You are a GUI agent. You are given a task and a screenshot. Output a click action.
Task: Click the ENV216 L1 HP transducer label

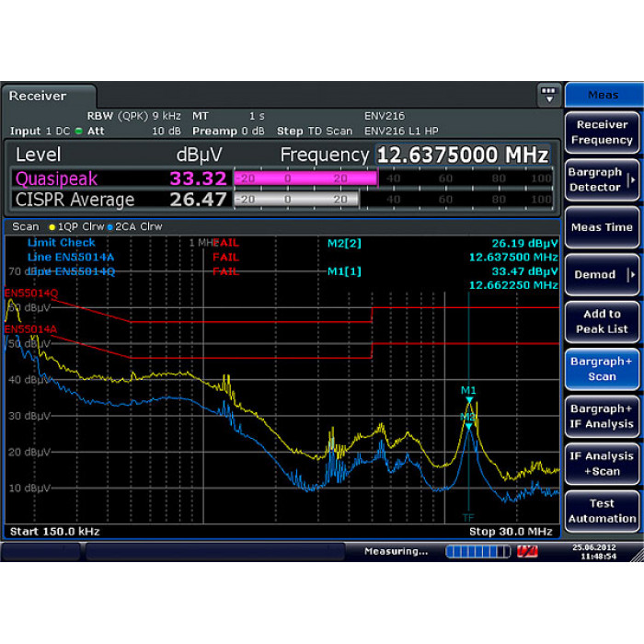tap(401, 131)
